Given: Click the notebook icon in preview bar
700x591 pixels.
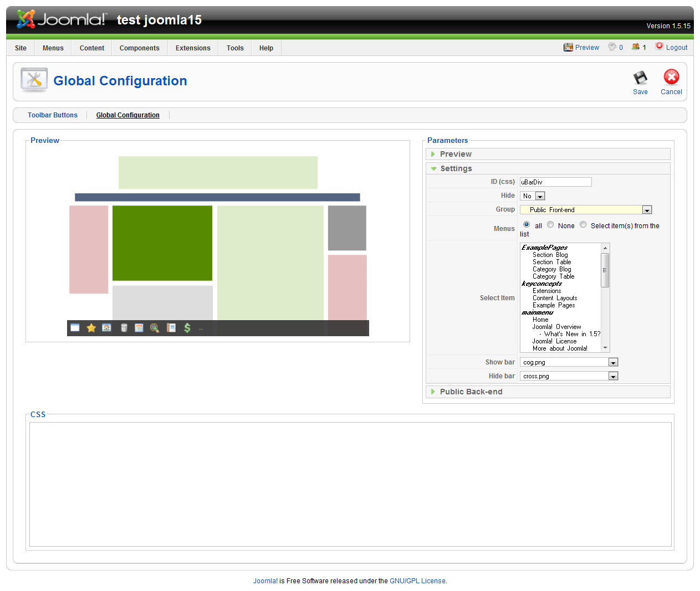Looking at the screenshot, I should 171,328.
